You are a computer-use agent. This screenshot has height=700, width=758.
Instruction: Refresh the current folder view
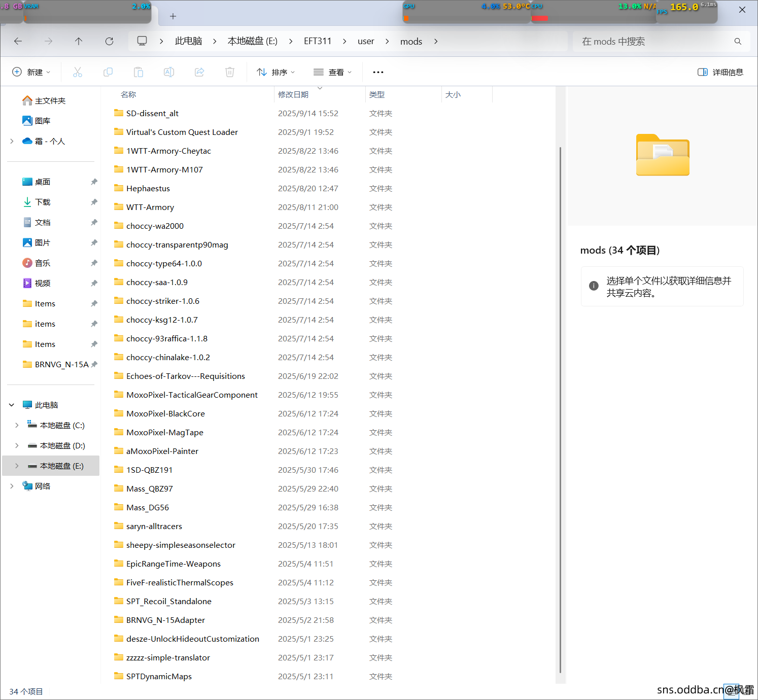coord(109,41)
